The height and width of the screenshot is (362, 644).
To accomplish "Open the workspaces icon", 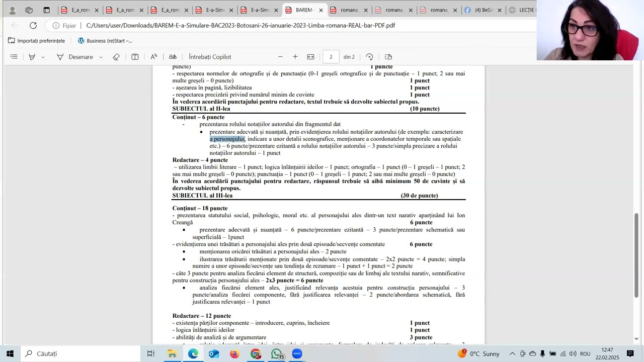I will [29, 10].
